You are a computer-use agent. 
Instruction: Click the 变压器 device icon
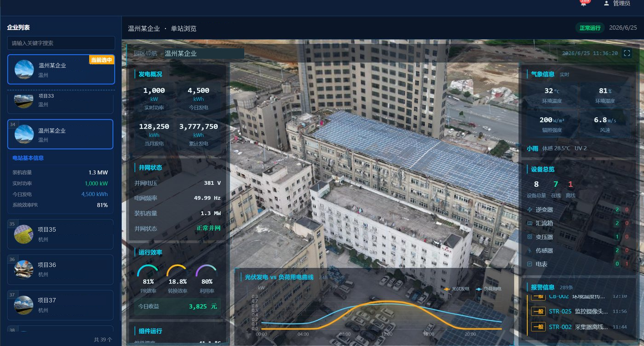tap(529, 237)
